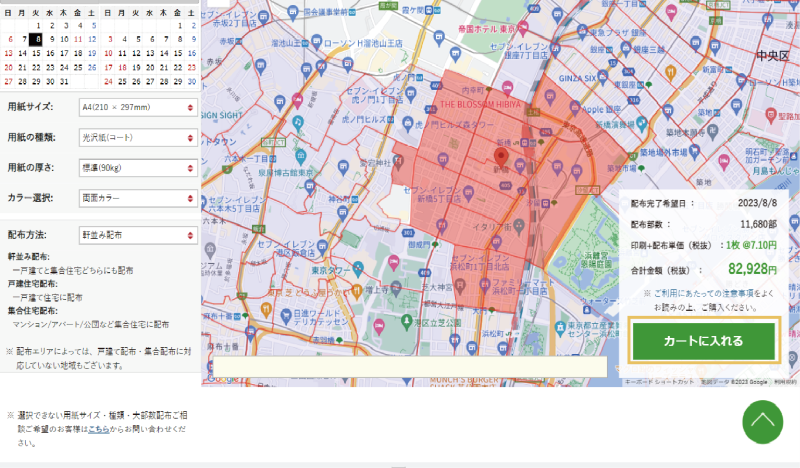Click the green カートに入れる button
The width and height of the screenshot is (800, 468).
coord(704,341)
